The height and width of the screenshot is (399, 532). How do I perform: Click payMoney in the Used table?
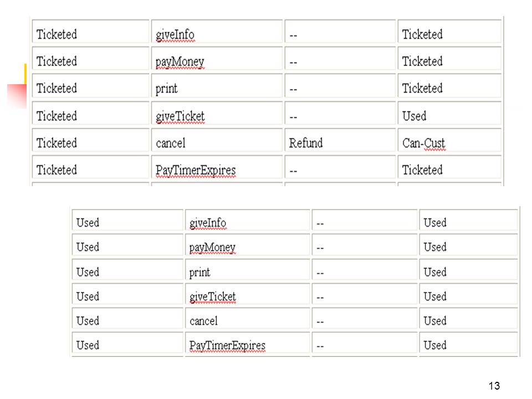[212, 247]
